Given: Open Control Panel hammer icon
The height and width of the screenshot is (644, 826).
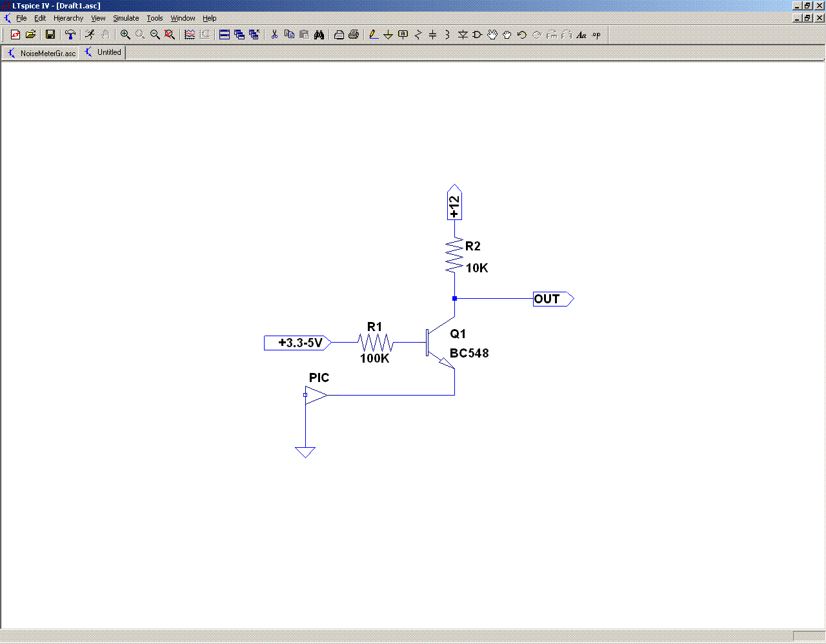Looking at the screenshot, I should 70,35.
